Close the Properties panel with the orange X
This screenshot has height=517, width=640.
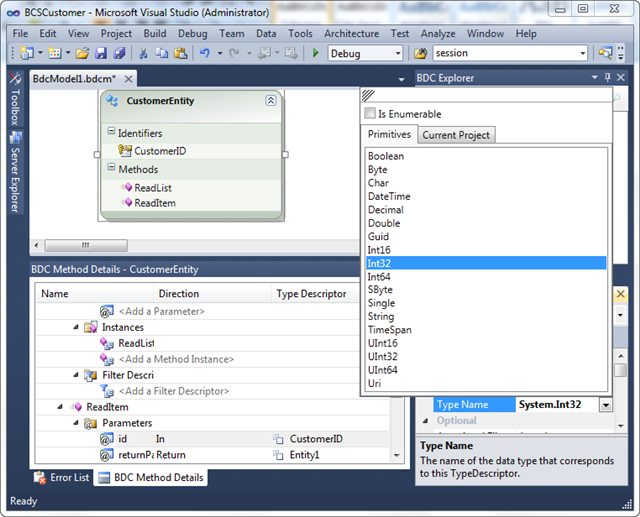coord(620,294)
